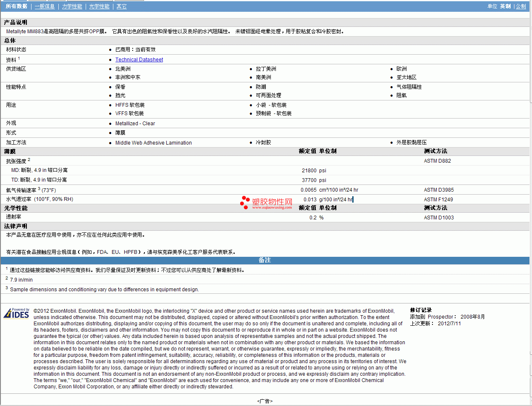Click the HFFS 软包装 usage entry
The width and height of the screenshot is (532, 406).
(x=130, y=105)
